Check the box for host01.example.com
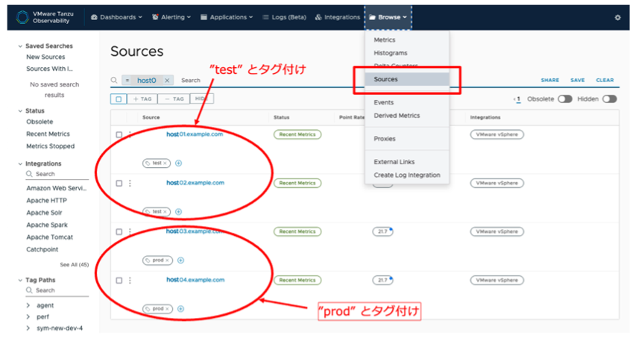This screenshot has height=344, width=644. coord(119,134)
